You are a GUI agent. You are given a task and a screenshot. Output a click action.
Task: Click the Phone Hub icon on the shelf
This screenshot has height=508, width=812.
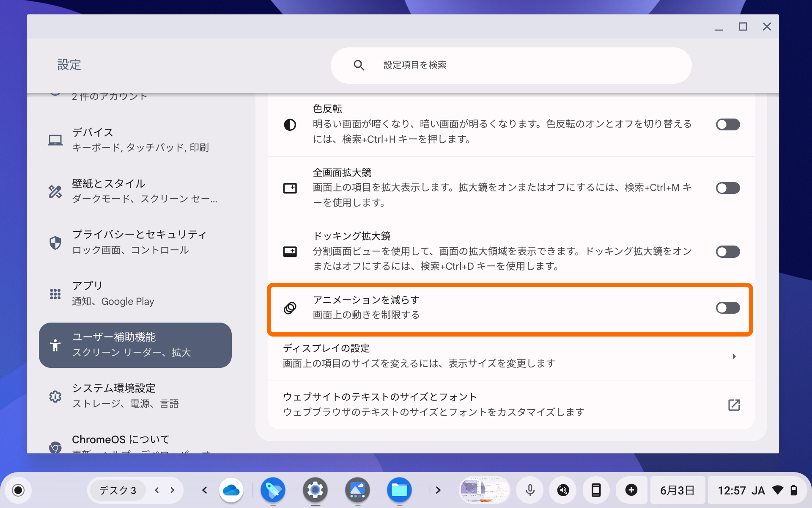(x=596, y=490)
